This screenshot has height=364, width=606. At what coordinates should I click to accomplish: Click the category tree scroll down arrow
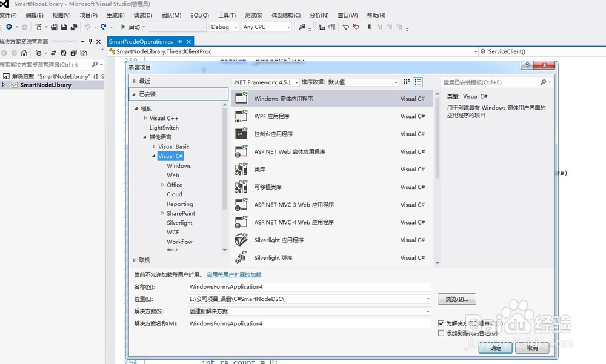point(225,250)
